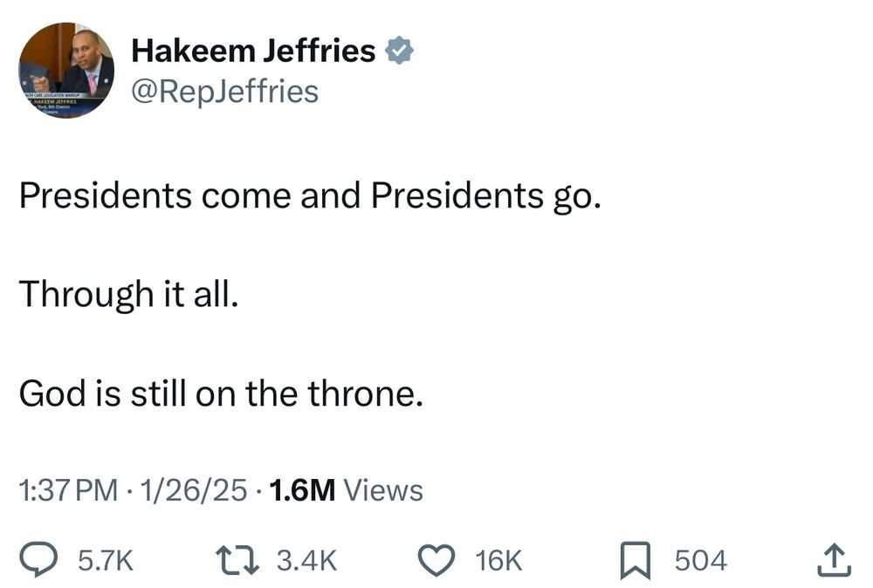
Task: Click the text 'Presidents come and Presidents go.'
Action: pyautogui.click(x=310, y=196)
